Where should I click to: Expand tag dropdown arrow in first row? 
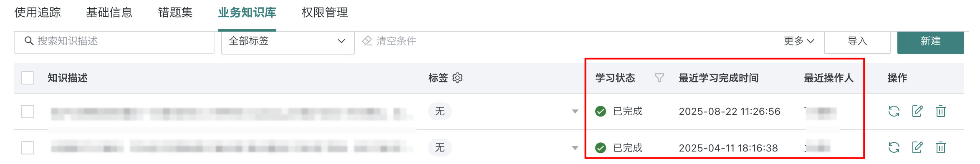575,112
